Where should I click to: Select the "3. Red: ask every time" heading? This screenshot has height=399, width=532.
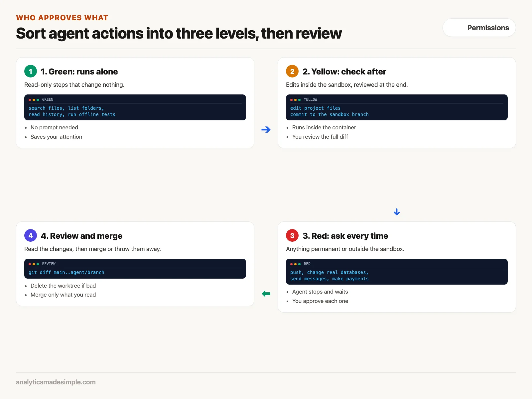[x=345, y=236]
